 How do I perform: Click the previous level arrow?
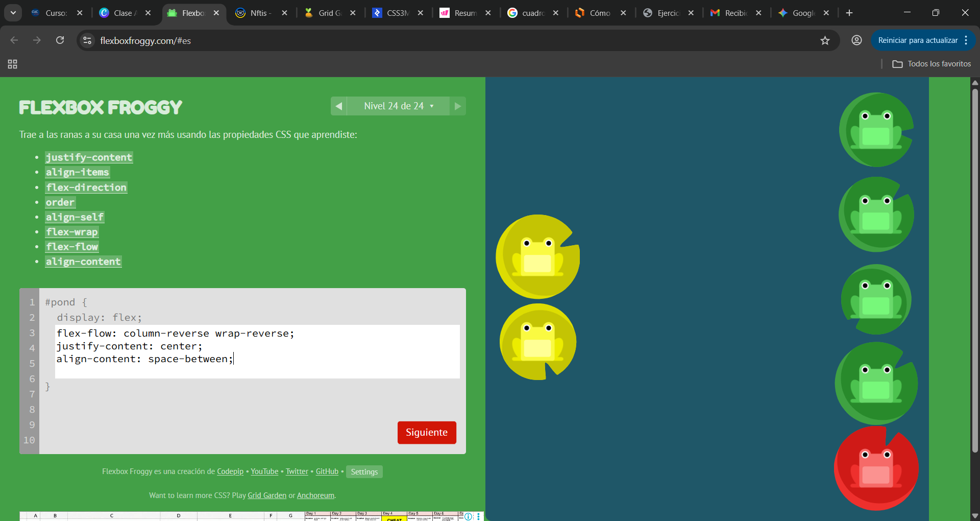pyautogui.click(x=339, y=106)
